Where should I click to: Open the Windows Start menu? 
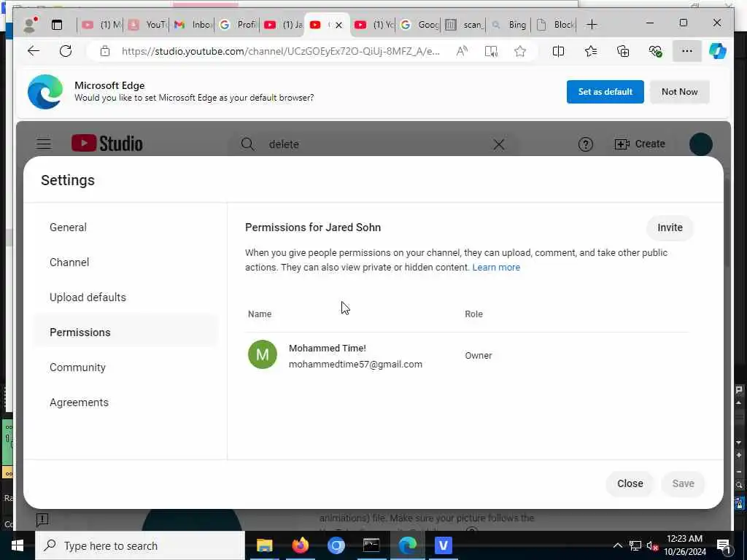click(18, 545)
